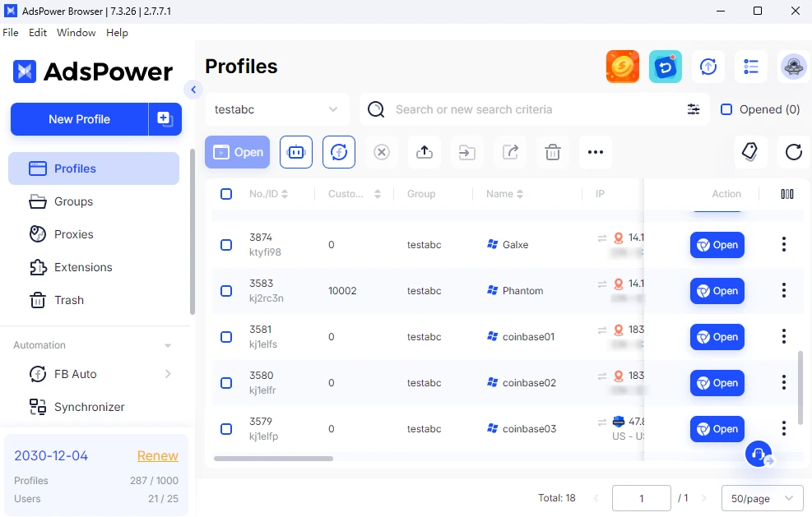This screenshot has height=517, width=812.
Task: Open search filter settings icon
Action: point(694,109)
